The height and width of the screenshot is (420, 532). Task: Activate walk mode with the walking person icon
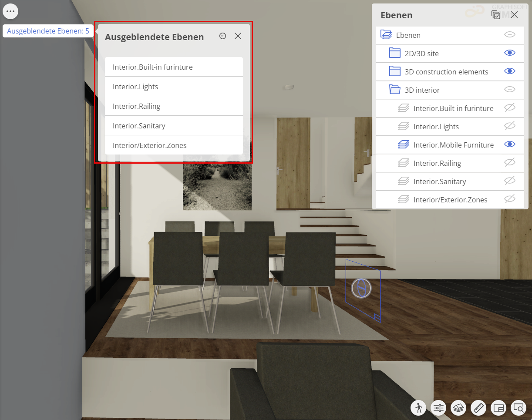click(x=418, y=408)
